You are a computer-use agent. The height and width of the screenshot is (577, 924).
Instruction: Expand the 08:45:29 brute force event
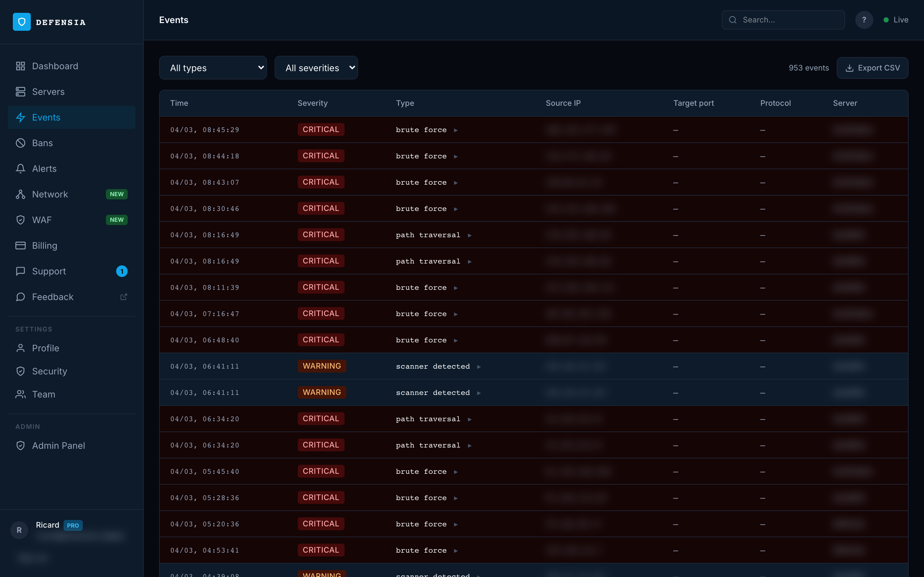point(456,130)
